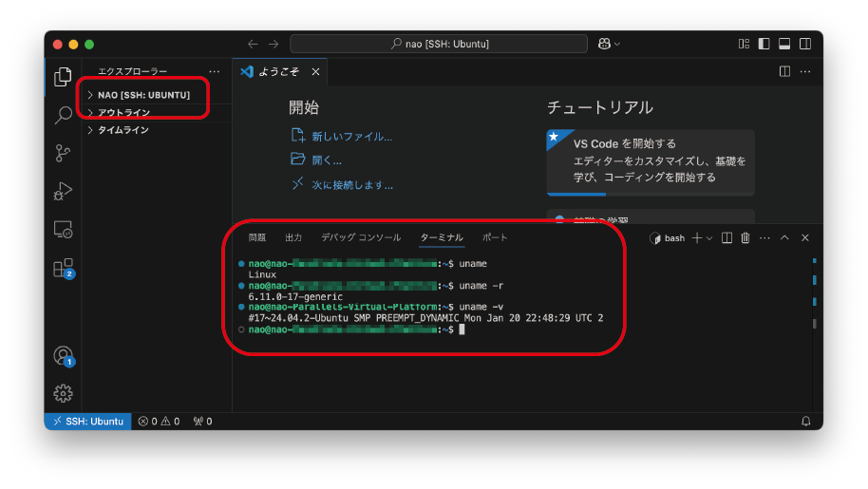This screenshot has height=489, width=868.
Task: Close the ようこそ tab
Action: tap(315, 72)
